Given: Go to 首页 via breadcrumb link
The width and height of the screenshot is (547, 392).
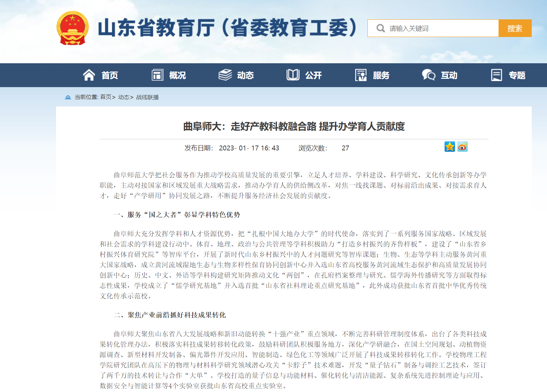Looking at the screenshot, I should tap(106, 97).
